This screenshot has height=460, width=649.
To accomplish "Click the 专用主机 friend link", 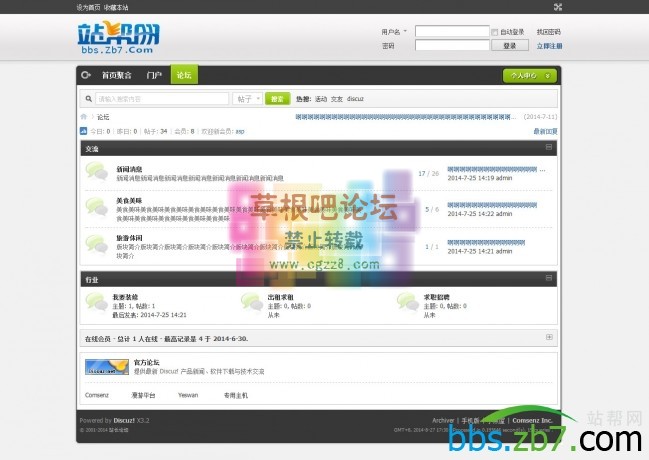I will click(x=236, y=395).
